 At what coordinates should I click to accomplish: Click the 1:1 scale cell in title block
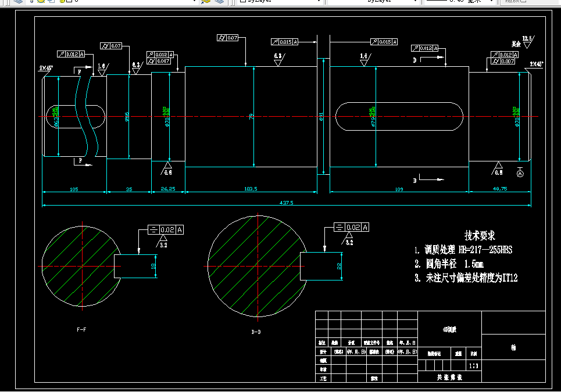(474, 367)
